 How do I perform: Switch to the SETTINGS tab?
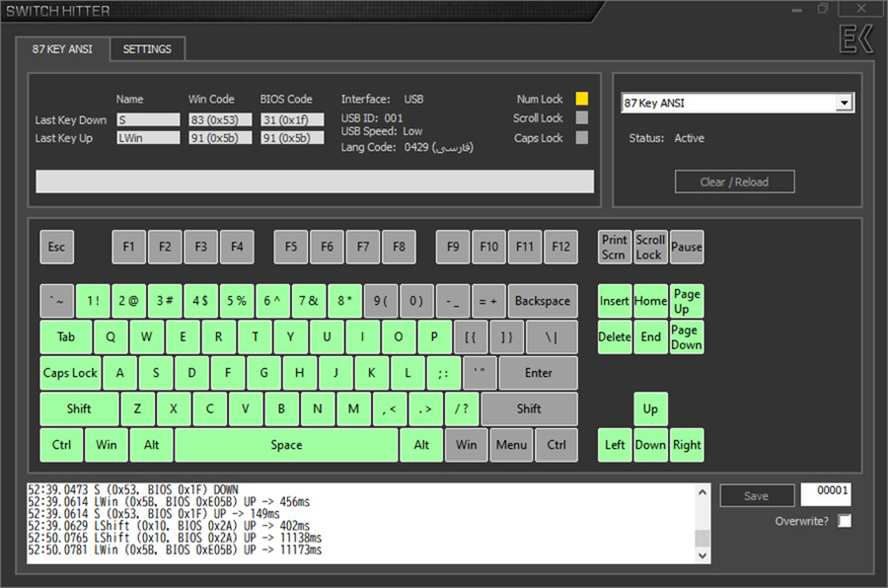(x=147, y=49)
